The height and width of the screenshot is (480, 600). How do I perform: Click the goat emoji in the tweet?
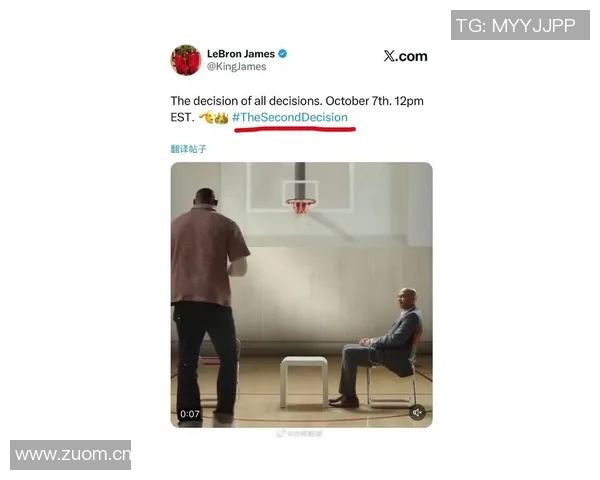point(206,117)
